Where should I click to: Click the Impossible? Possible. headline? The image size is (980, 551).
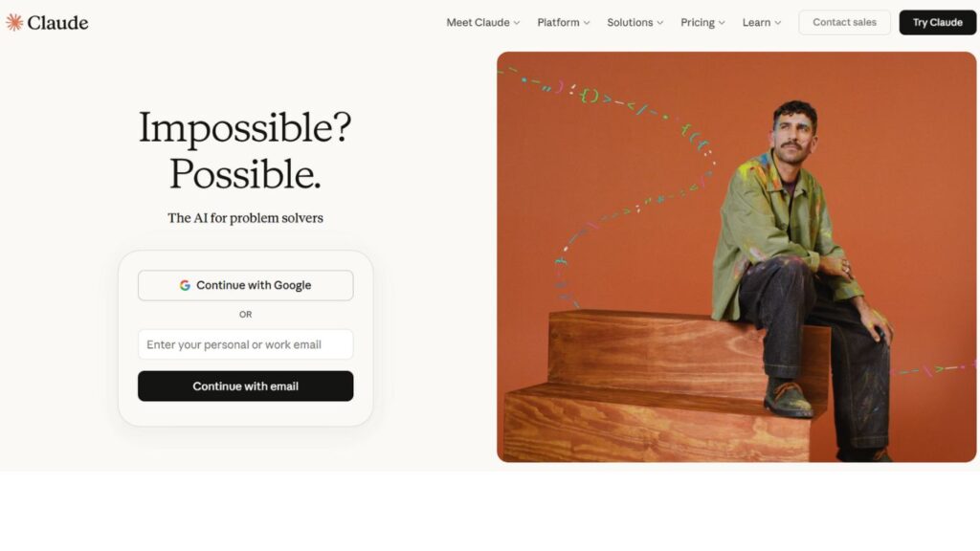(x=246, y=150)
